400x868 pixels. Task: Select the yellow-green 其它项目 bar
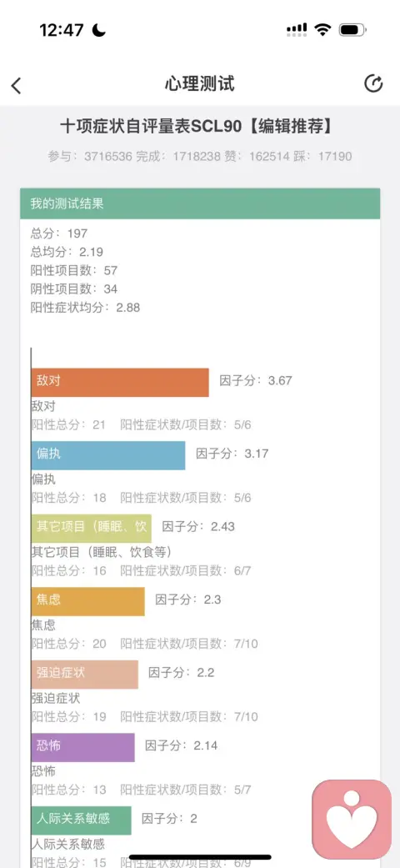92,528
